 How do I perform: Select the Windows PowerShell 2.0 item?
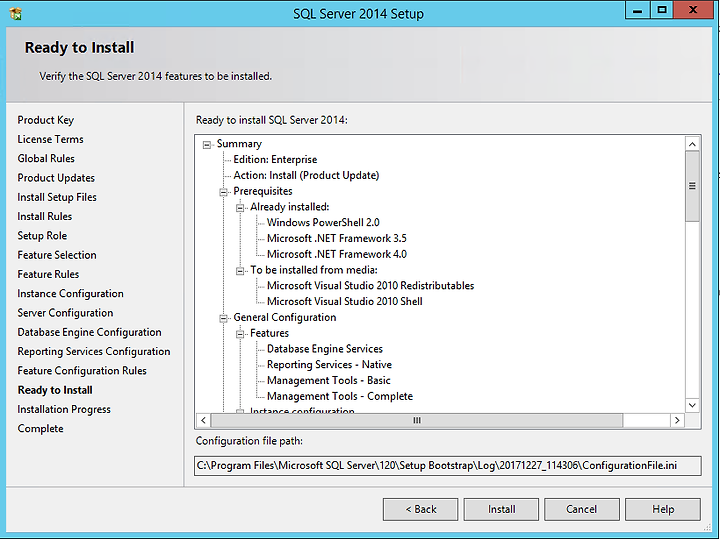click(x=323, y=223)
